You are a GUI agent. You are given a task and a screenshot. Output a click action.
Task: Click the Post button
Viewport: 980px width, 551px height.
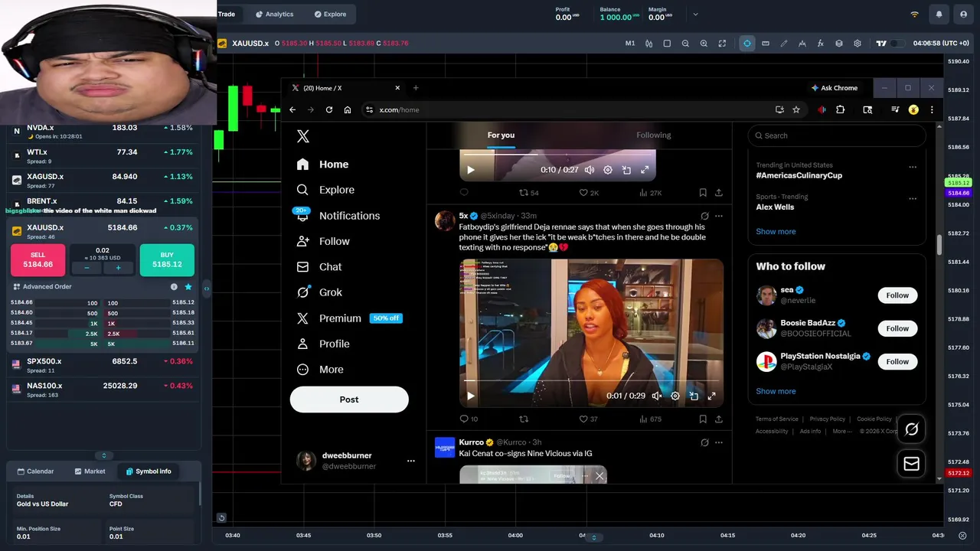349,399
